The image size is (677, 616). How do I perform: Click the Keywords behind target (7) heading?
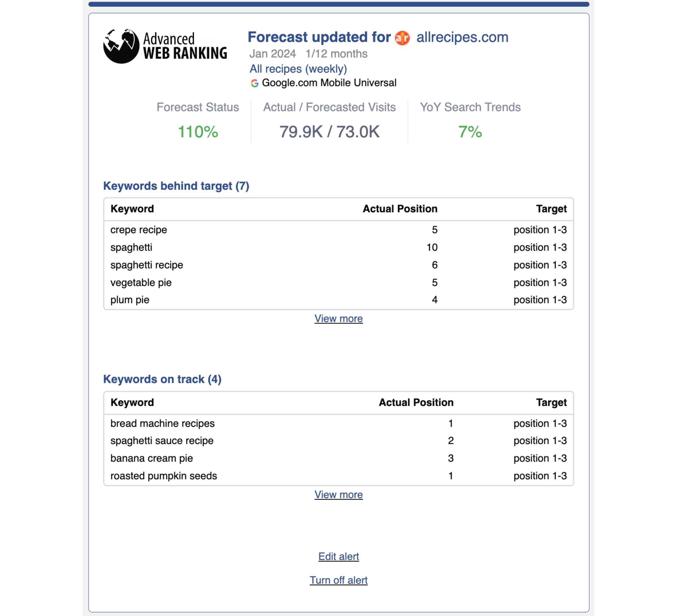[176, 186]
